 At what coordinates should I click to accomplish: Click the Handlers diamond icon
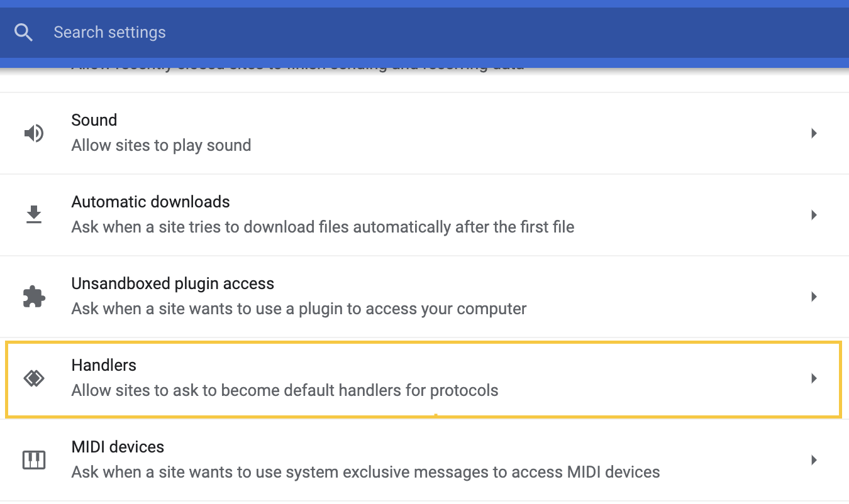(x=34, y=378)
